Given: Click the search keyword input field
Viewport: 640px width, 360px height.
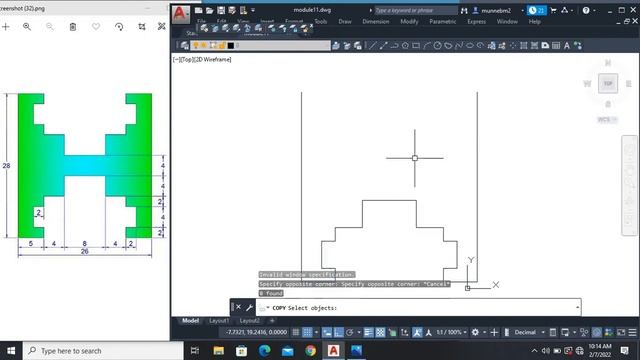Looking at the screenshot, I should [416, 11].
